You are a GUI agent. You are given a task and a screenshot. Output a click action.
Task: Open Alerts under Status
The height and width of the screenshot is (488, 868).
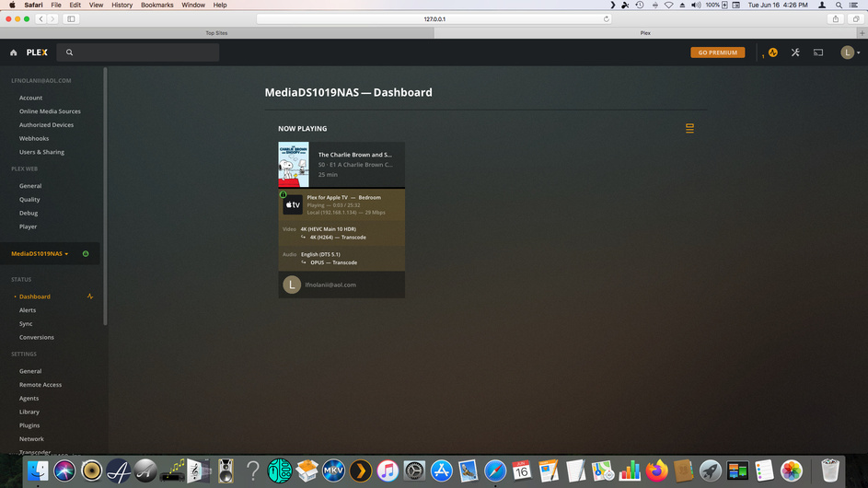tap(27, 310)
